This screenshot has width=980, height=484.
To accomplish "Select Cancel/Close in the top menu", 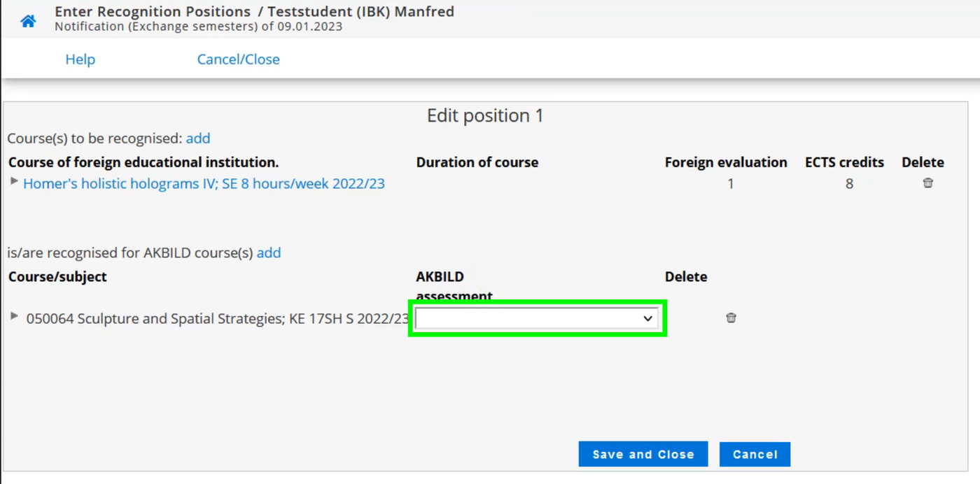I will (x=238, y=59).
